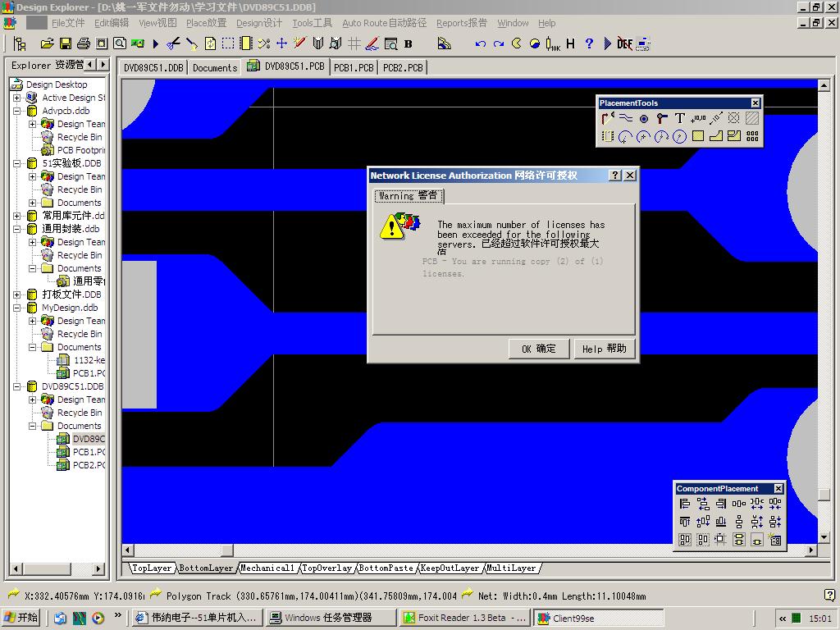Click align bottom edges in ComponentPlacement
This screenshot has height=630, width=840.
(x=721, y=522)
